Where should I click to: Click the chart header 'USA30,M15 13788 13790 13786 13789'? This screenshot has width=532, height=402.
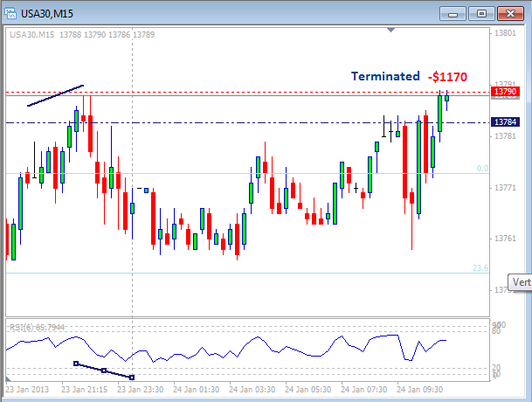(x=82, y=35)
